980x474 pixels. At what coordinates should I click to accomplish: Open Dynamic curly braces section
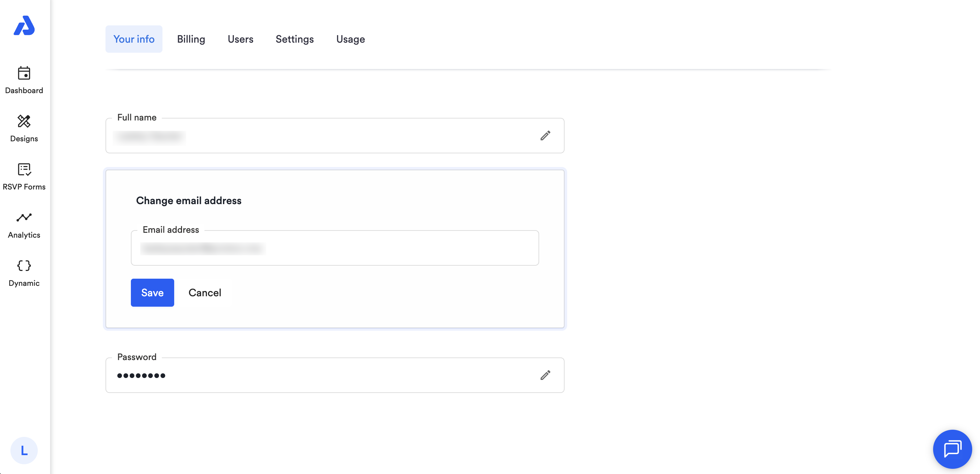pos(24,273)
